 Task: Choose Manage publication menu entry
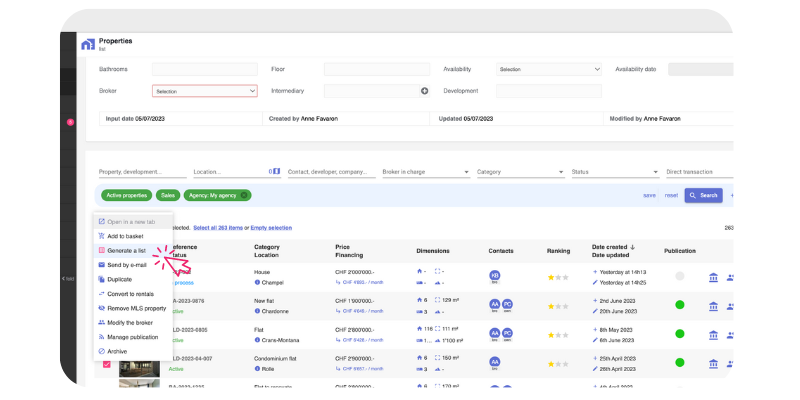coord(133,337)
